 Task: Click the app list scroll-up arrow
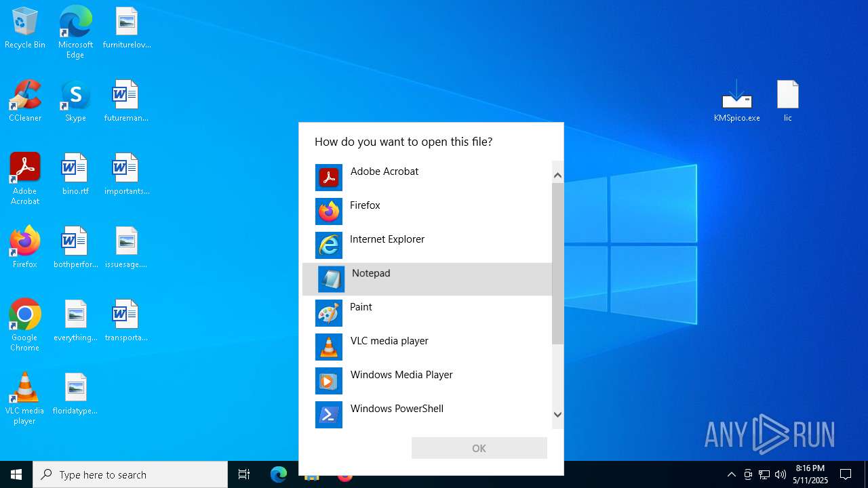tap(557, 176)
